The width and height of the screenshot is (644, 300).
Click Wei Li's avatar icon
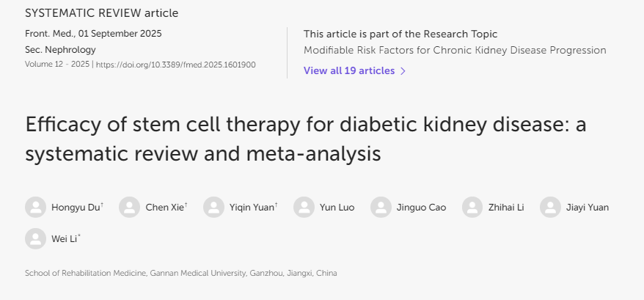pyautogui.click(x=35, y=238)
